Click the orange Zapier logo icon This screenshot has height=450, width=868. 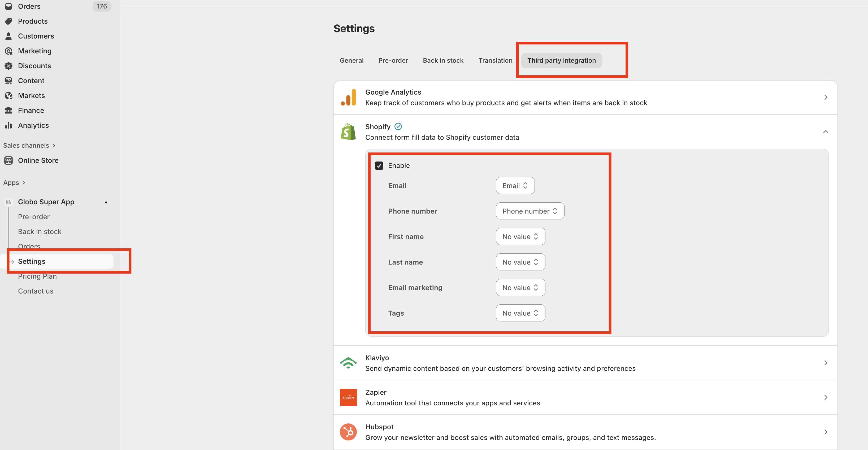tap(348, 397)
